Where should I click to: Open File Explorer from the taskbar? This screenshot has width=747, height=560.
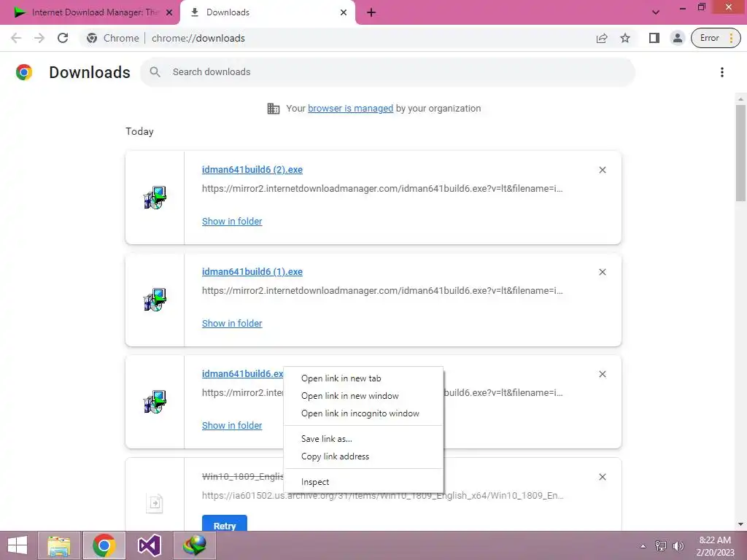(59, 545)
